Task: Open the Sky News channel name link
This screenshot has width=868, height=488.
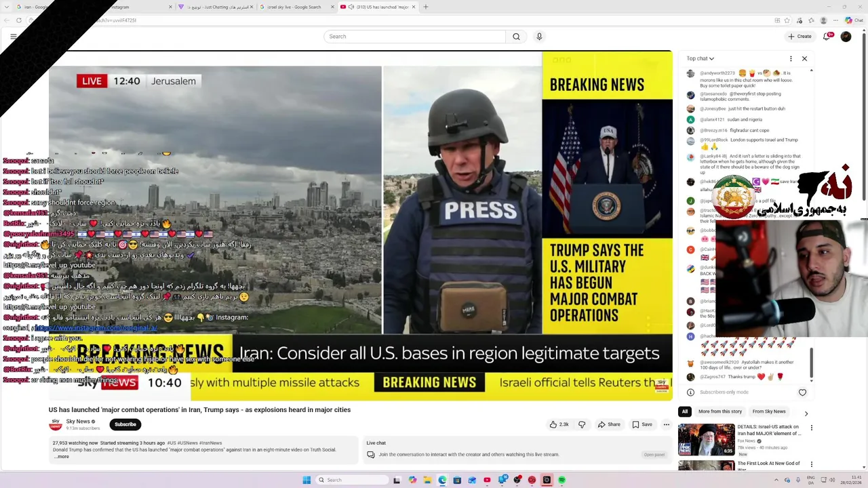Action: pyautogui.click(x=78, y=422)
